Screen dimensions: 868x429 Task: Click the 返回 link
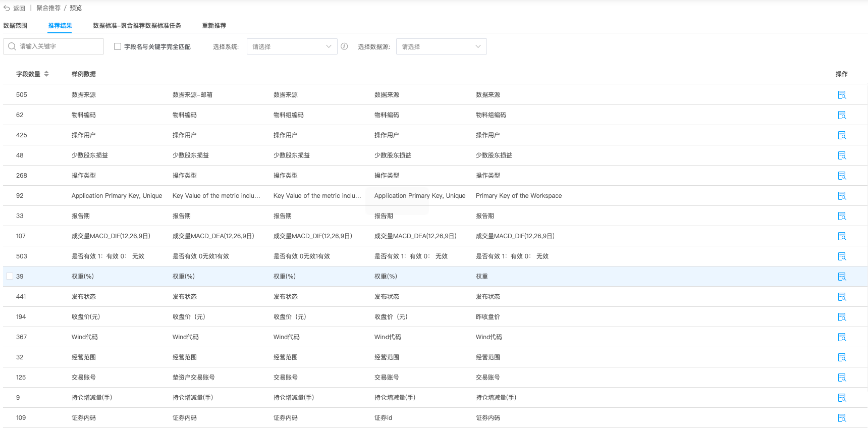coord(19,8)
